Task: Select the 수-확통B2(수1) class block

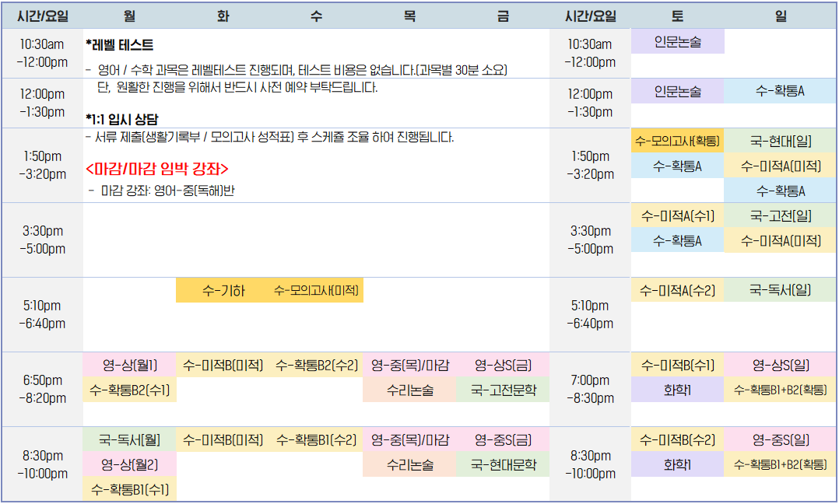Action: (129, 390)
